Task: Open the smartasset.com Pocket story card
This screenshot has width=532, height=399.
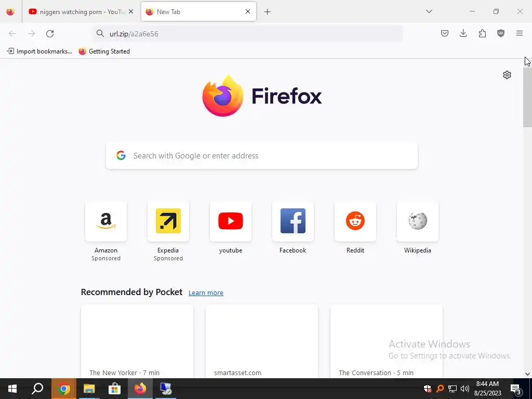Action: (x=262, y=341)
